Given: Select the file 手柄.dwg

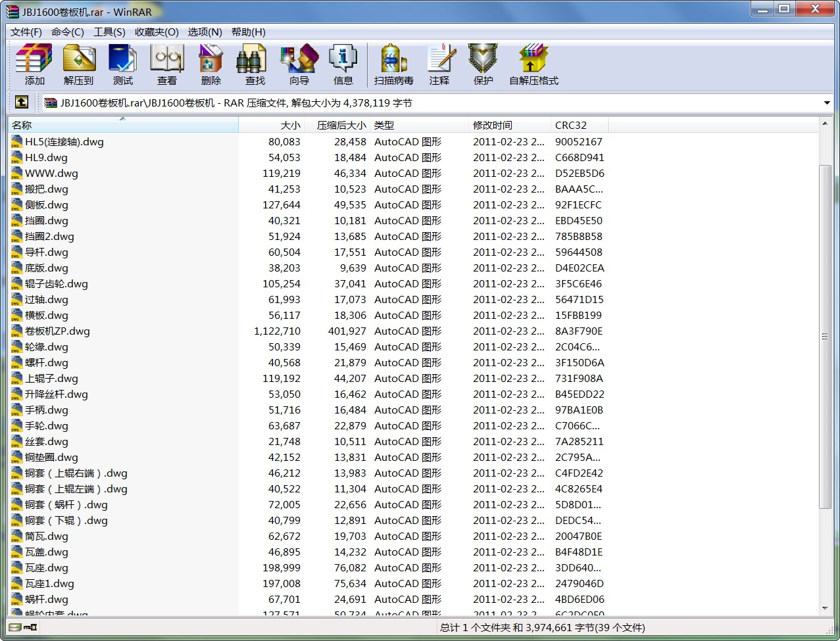Looking at the screenshot, I should (46, 410).
